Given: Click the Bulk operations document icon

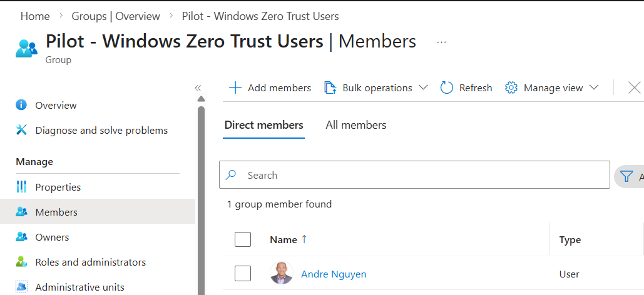Looking at the screenshot, I should 330,88.
